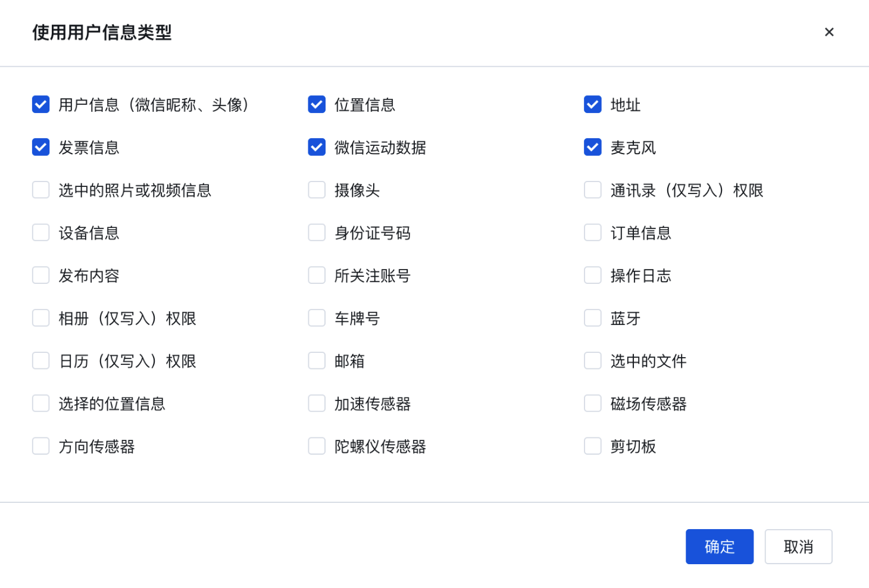Screen dimensions: 869x588
Task: Enable the 身份证号码 checkbox
Action: coord(317,233)
